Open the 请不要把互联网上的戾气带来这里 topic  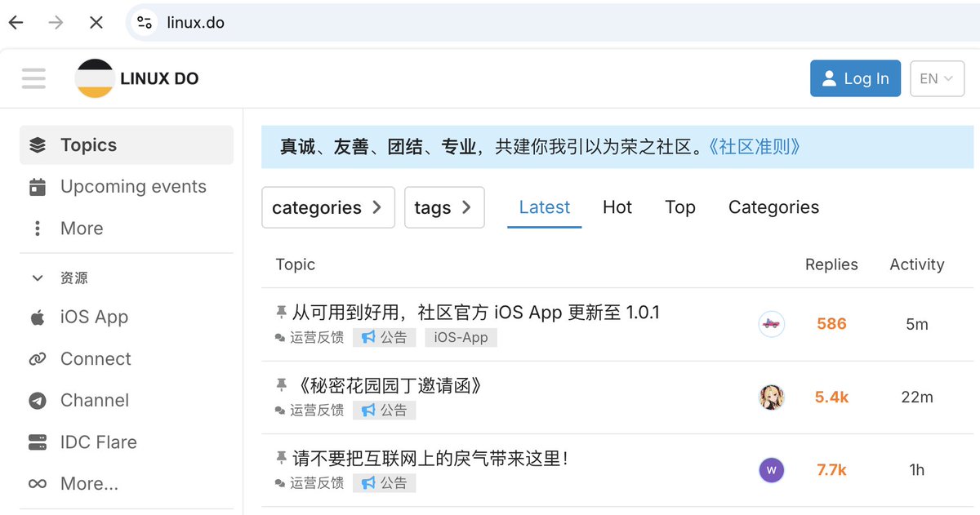coord(430,459)
